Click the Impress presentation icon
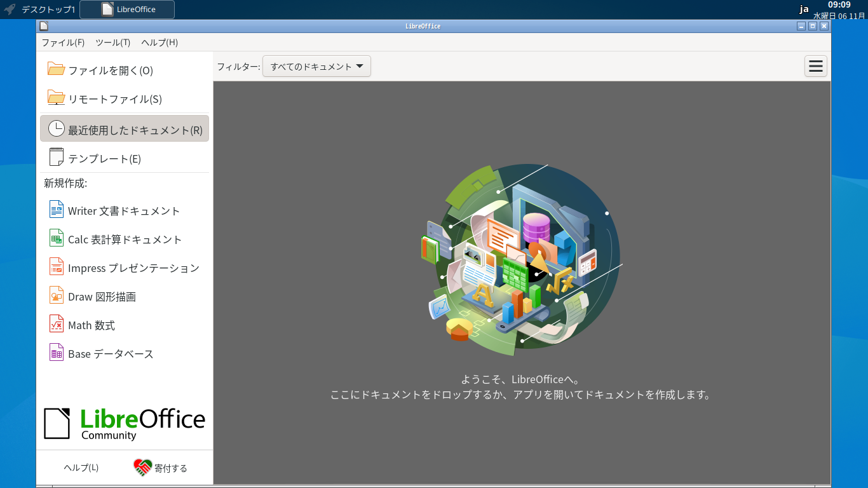868x488 pixels. pos(57,266)
